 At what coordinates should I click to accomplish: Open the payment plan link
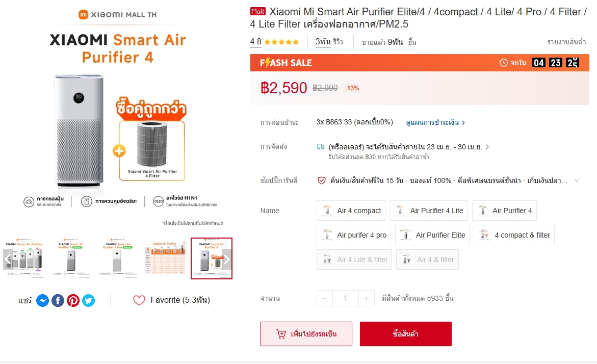435,122
